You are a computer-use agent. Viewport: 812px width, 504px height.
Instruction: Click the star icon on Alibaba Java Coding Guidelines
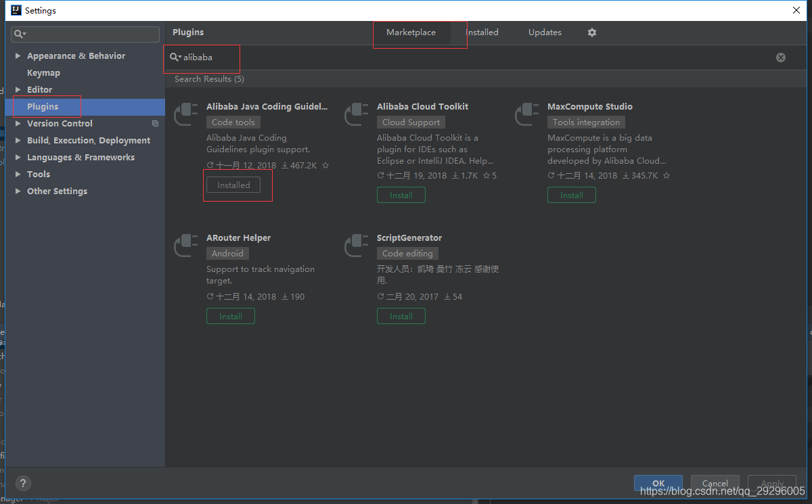pos(325,165)
